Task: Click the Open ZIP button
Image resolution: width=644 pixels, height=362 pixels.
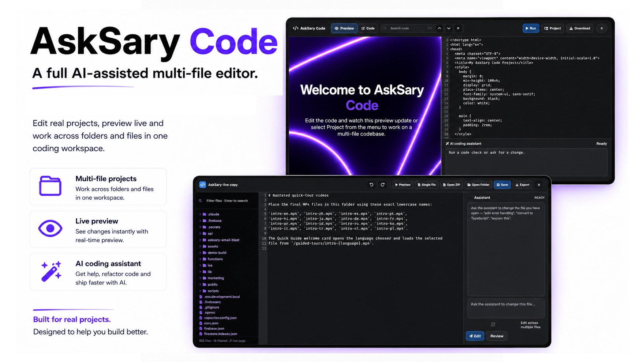Action: pos(452,185)
